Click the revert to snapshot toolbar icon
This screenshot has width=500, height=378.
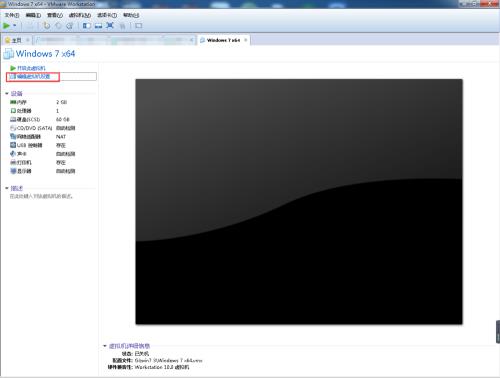pyautogui.click(x=58, y=26)
